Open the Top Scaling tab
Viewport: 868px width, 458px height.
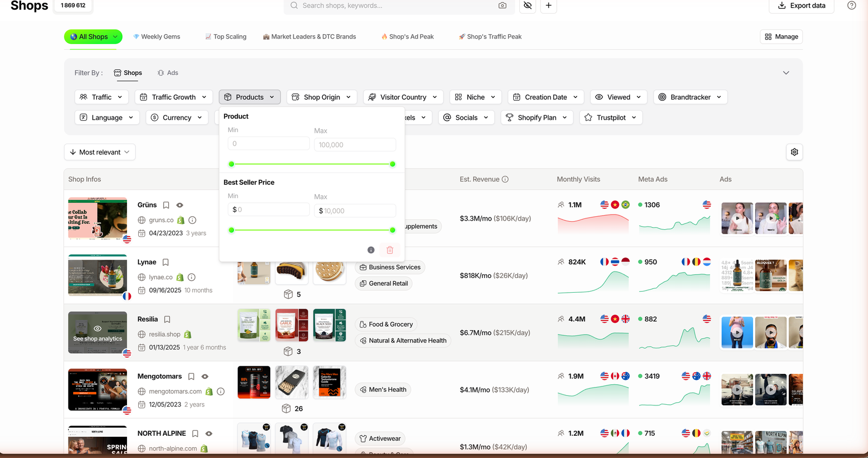click(226, 37)
